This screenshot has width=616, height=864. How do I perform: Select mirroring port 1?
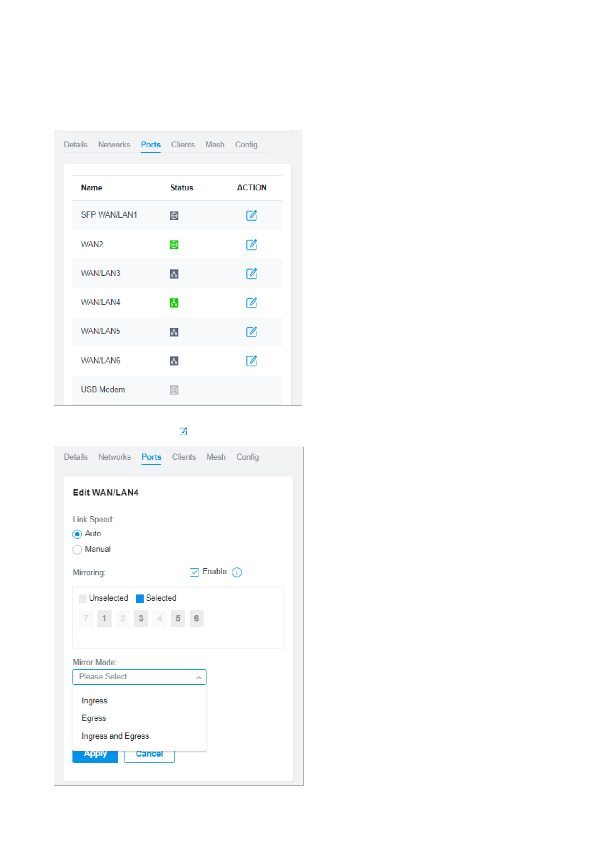pyautogui.click(x=104, y=618)
